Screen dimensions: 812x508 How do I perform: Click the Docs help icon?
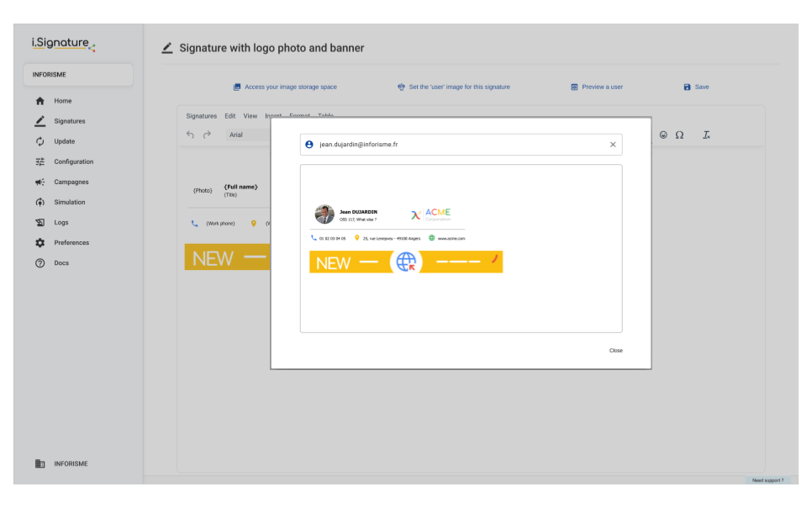tap(40, 262)
